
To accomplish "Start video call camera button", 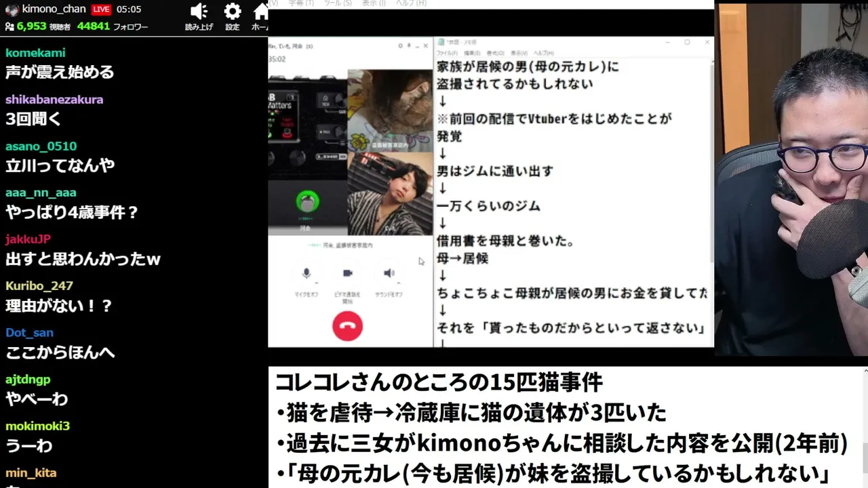I will click(347, 273).
